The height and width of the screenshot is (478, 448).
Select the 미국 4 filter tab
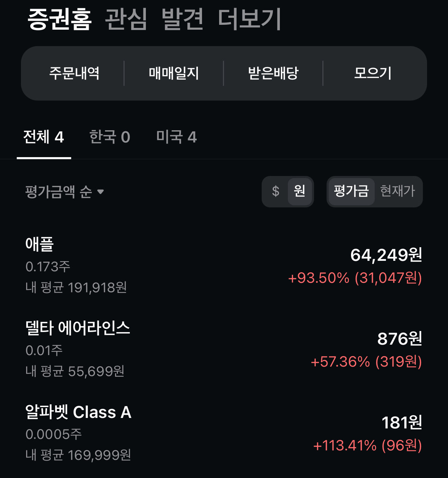[176, 137]
